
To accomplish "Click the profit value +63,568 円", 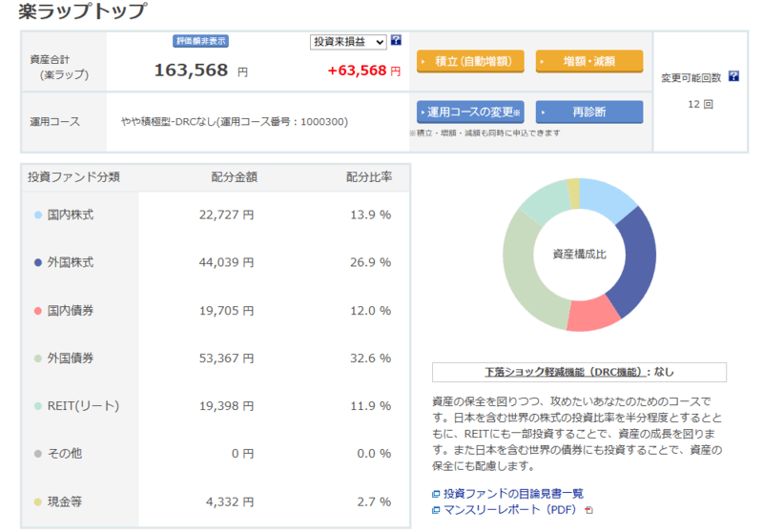I will pyautogui.click(x=364, y=71).
